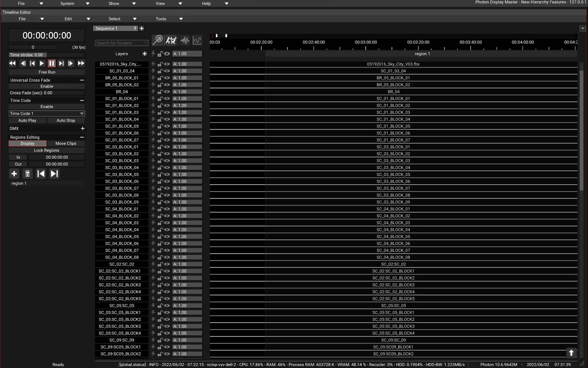Click the two-figures collaboration icon
Viewport: 588px width, 368px height.
click(x=171, y=40)
